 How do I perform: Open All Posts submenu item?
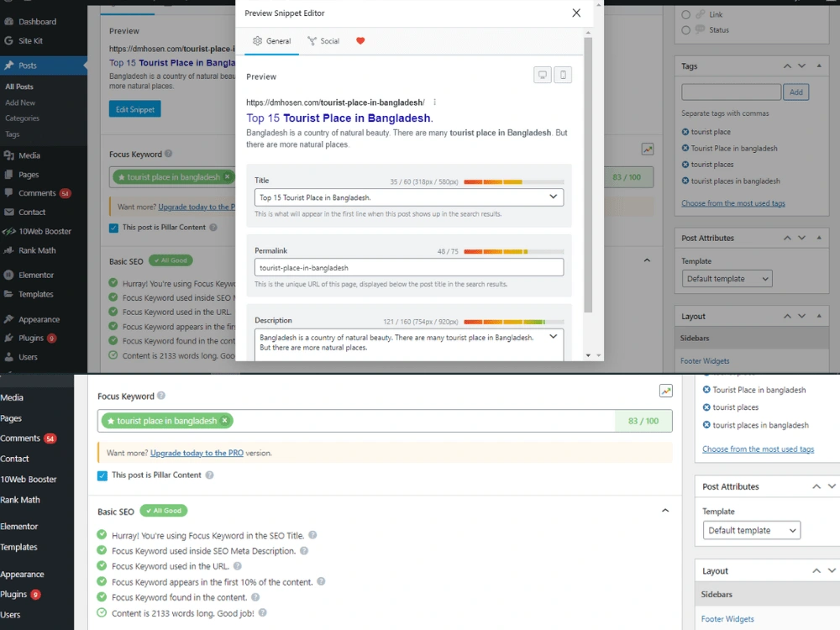click(19, 87)
